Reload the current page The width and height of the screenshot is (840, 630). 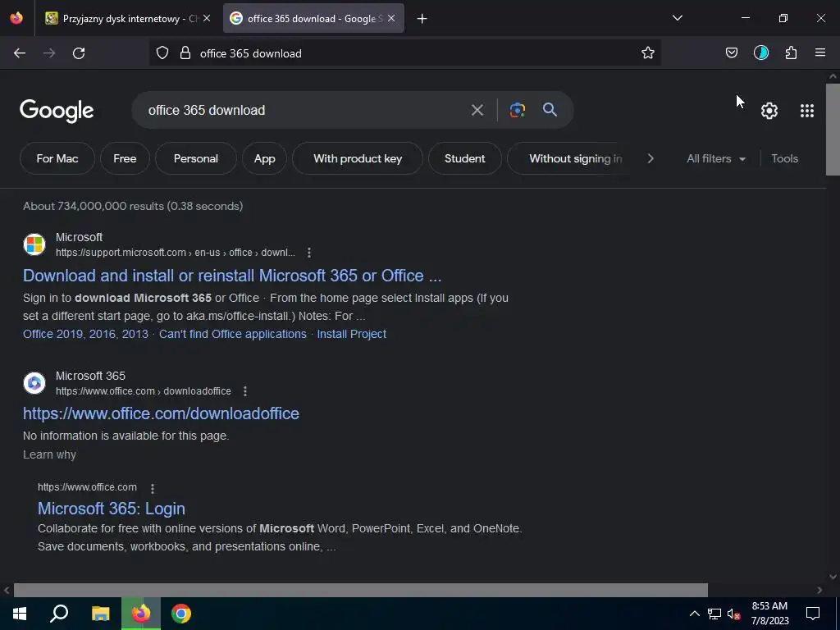click(x=79, y=53)
